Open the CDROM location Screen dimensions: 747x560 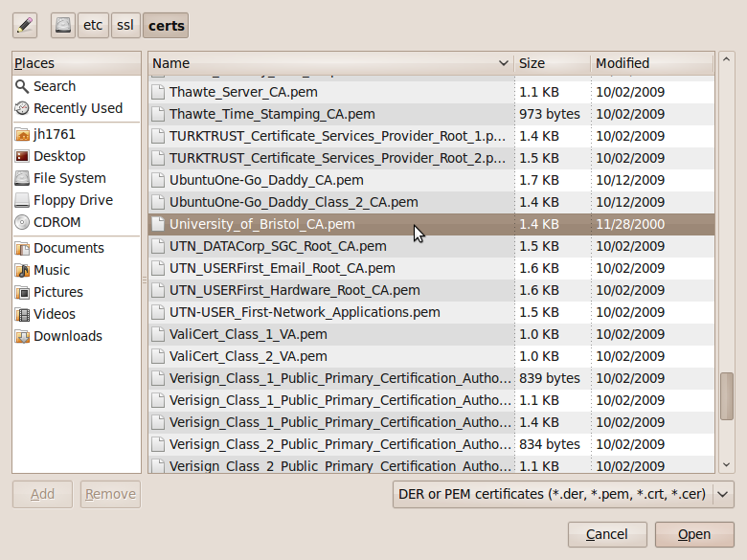tap(77, 222)
